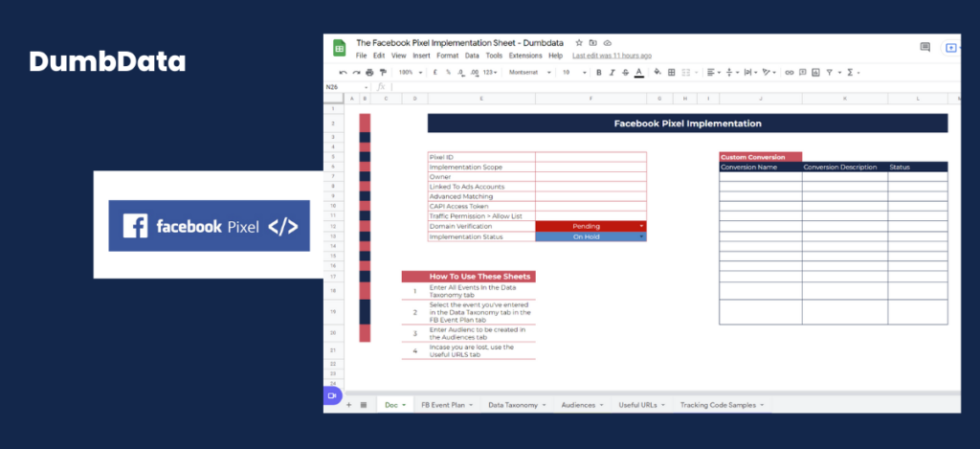Viewport: 980px width, 449px height.
Task: Click the undo arrow in toolbar
Action: [344, 73]
